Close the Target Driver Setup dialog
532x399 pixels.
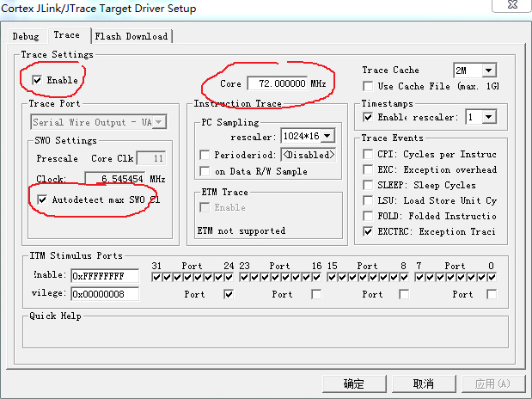coord(512,5)
